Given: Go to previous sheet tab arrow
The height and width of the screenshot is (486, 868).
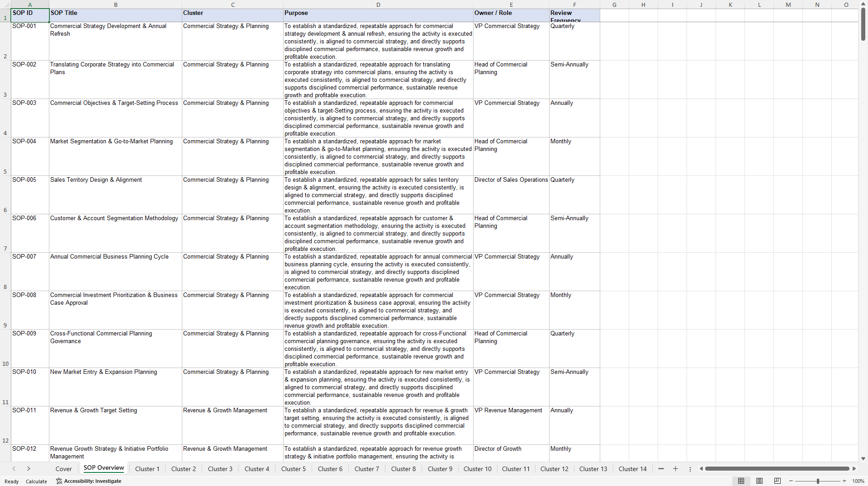Looking at the screenshot, I should [14, 469].
